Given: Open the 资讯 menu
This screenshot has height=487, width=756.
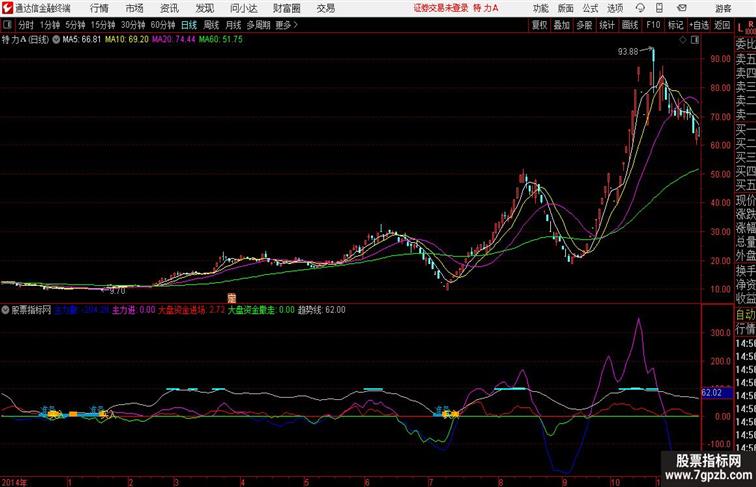Looking at the screenshot, I should [x=169, y=8].
